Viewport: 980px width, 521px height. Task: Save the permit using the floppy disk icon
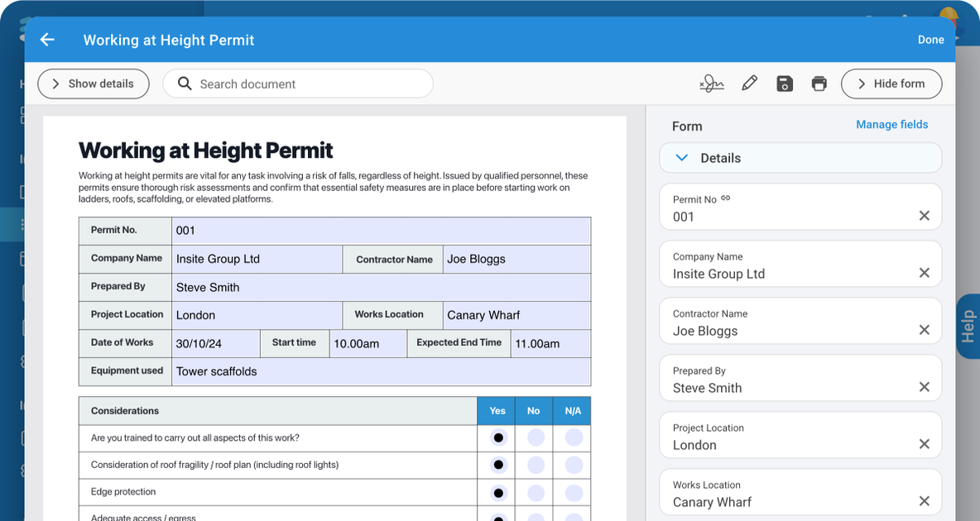(784, 83)
